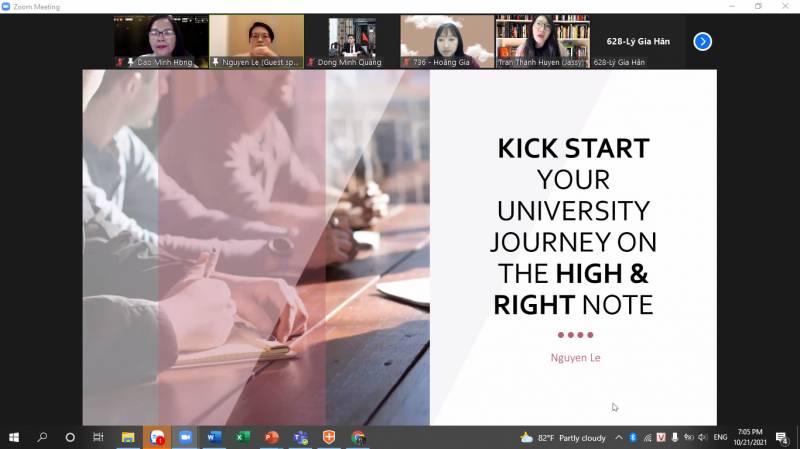Open Microsoft Teams from the taskbar

click(x=300, y=437)
